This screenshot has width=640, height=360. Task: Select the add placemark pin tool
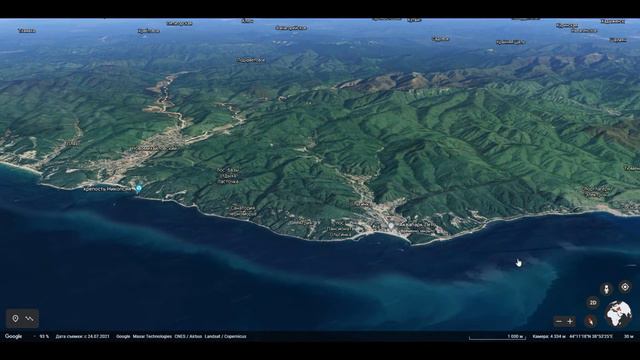pyautogui.click(x=15, y=318)
